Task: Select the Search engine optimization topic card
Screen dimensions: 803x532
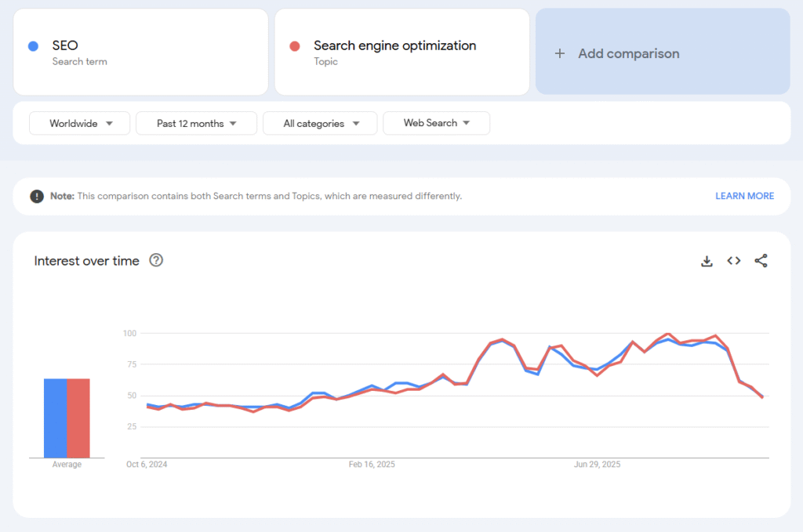Action: pos(401,52)
